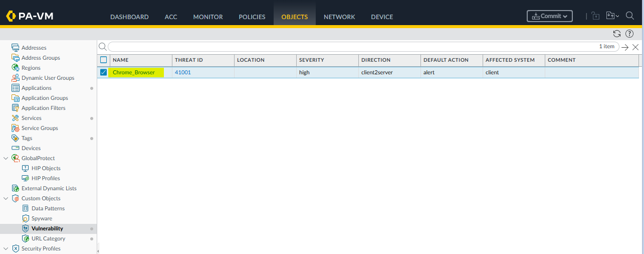Click the DIRECTION column header
The width and height of the screenshot is (644, 254).
(x=389, y=60)
